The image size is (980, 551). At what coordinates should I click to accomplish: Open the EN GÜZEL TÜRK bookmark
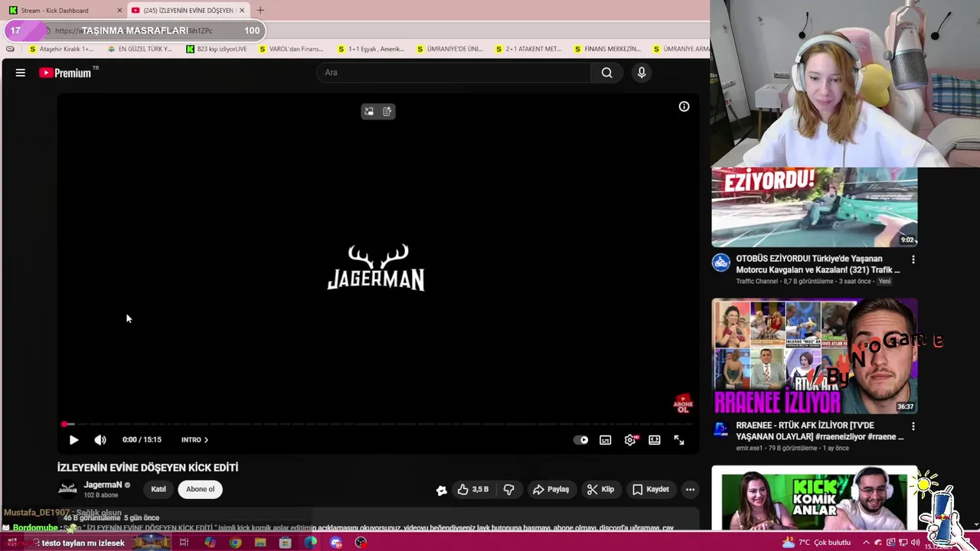click(x=140, y=49)
